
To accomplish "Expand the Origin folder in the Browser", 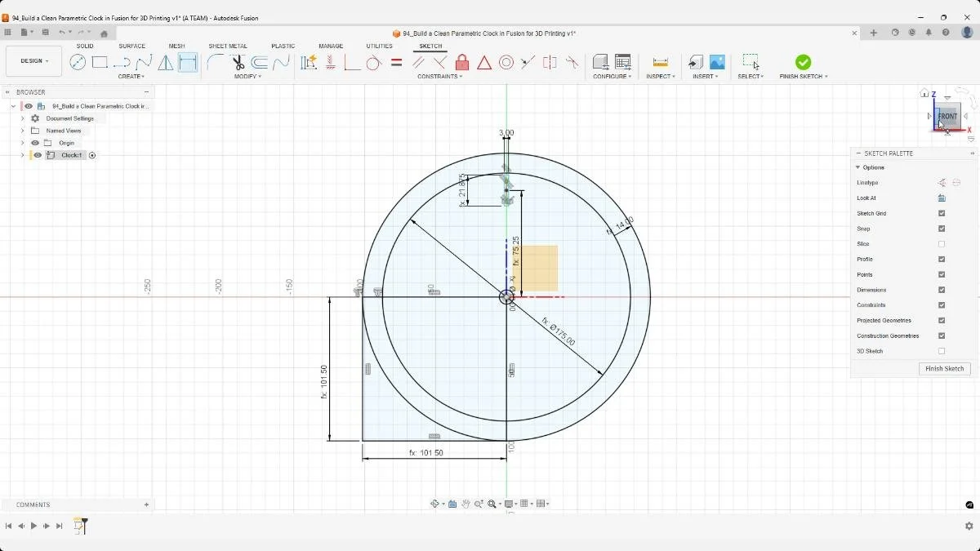I will pos(23,142).
